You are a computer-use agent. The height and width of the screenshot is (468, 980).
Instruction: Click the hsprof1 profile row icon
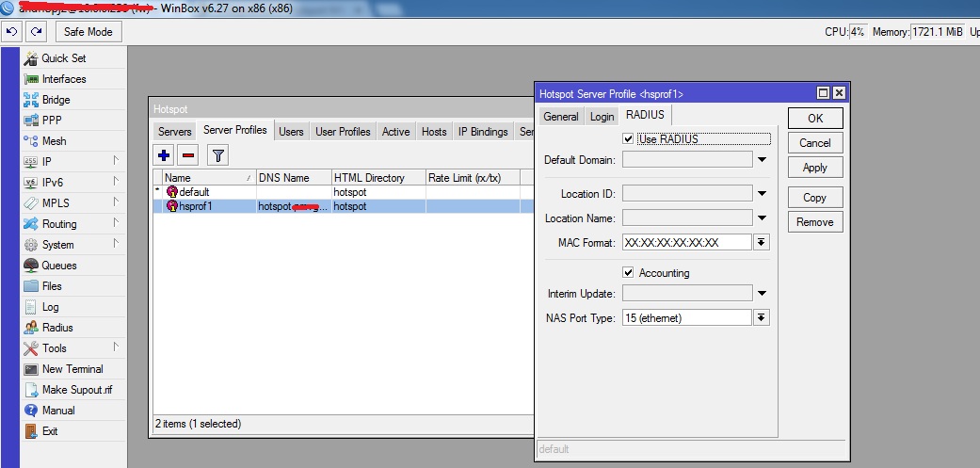[x=172, y=206]
